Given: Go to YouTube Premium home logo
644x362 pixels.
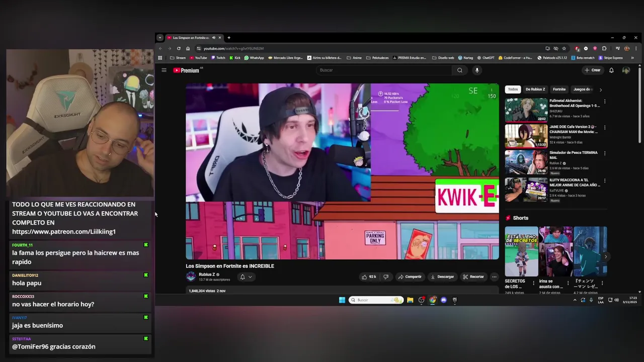Looking at the screenshot, I should pyautogui.click(x=187, y=70).
